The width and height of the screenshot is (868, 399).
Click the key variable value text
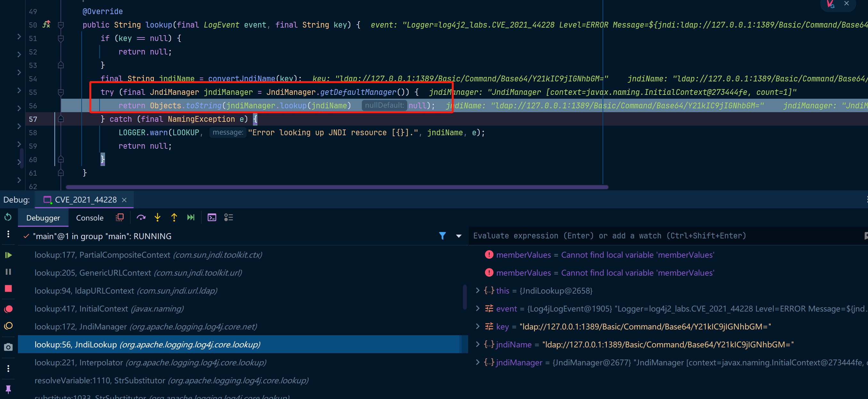[x=645, y=327]
